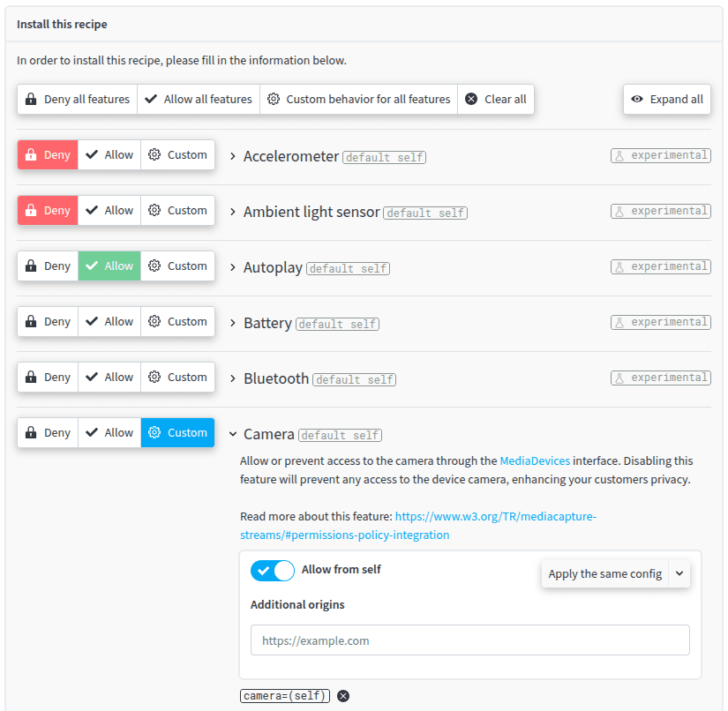Select Custom for Ambient light sensor
The height and width of the screenshot is (711, 728).
(x=178, y=210)
